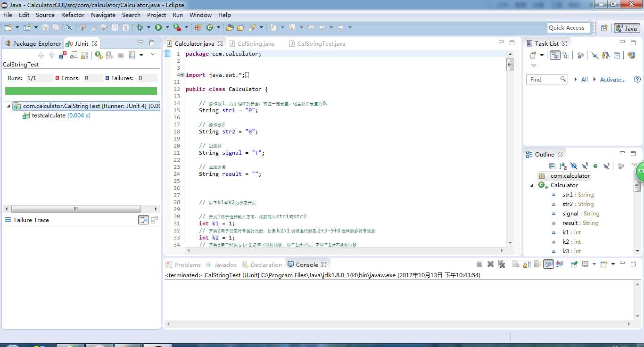Click the Open Console icon

tap(604, 264)
